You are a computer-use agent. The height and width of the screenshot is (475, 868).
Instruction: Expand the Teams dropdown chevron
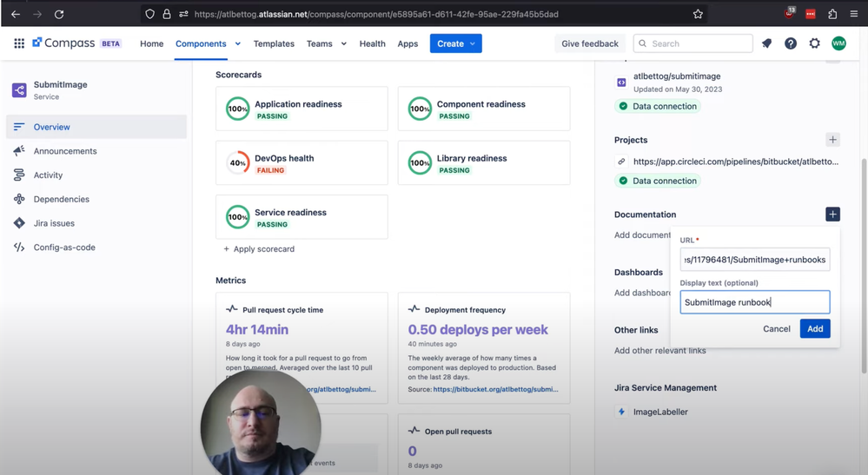(x=344, y=43)
